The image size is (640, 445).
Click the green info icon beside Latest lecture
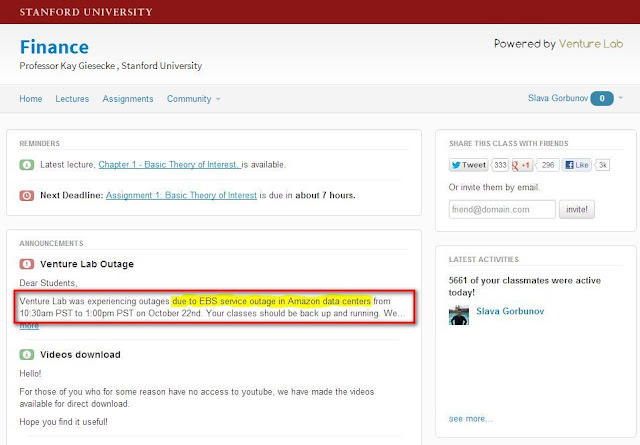click(27, 165)
